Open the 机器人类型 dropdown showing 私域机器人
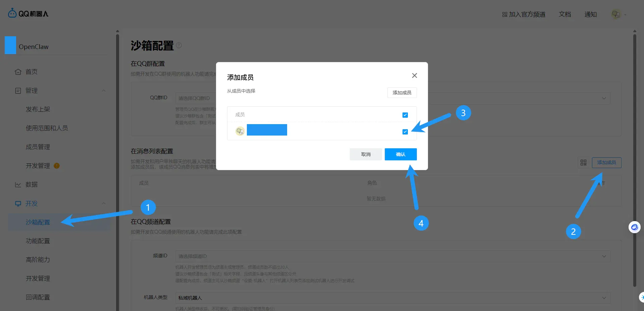The width and height of the screenshot is (644, 311). (392, 298)
